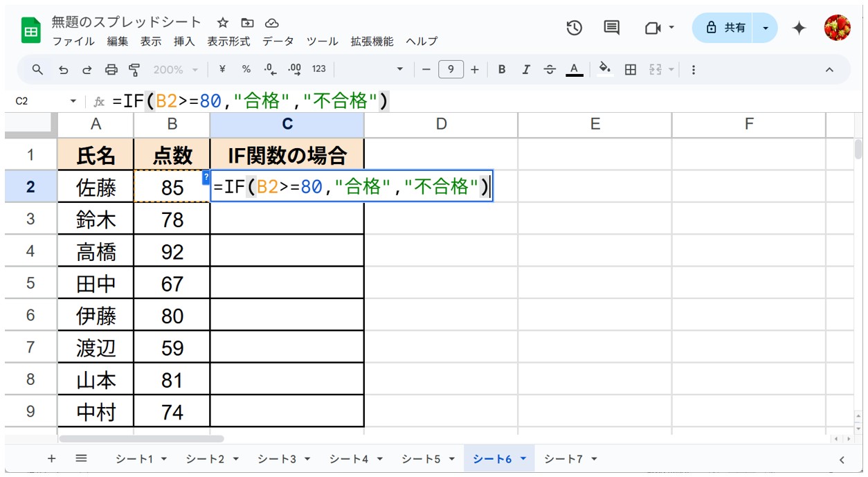Show the side panel arrow

click(842, 459)
